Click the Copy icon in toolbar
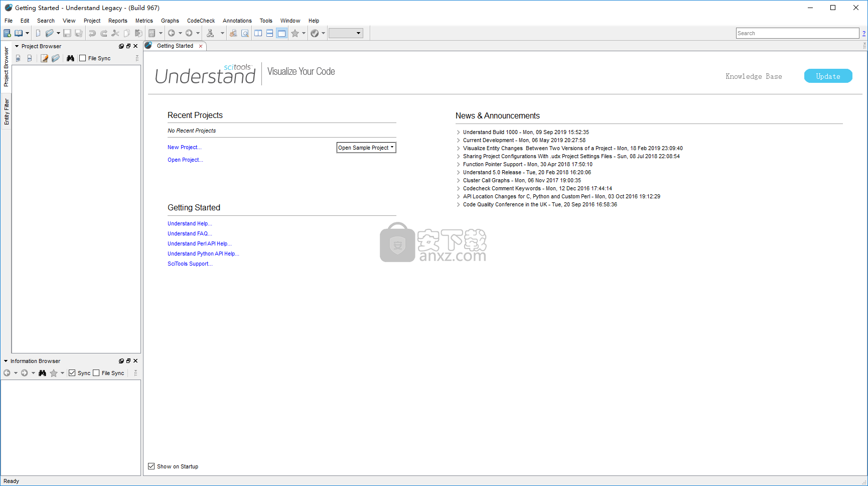 [127, 33]
